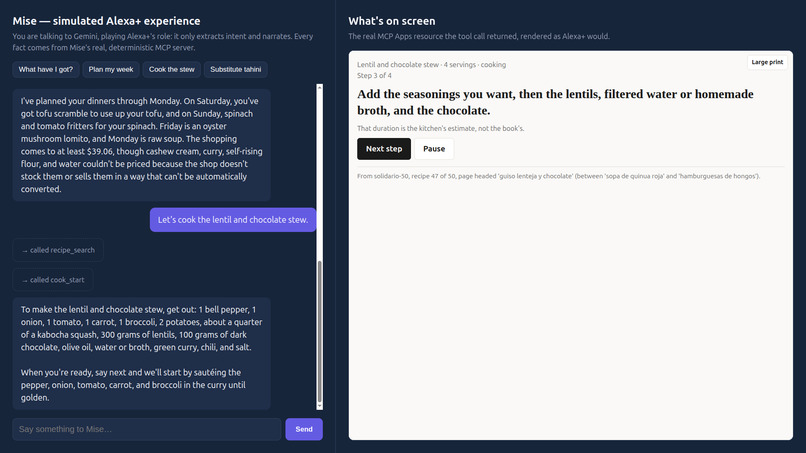The image size is (806, 453).
Task: Click the chat scrollbar down arrow
Action: click(320, 406)
